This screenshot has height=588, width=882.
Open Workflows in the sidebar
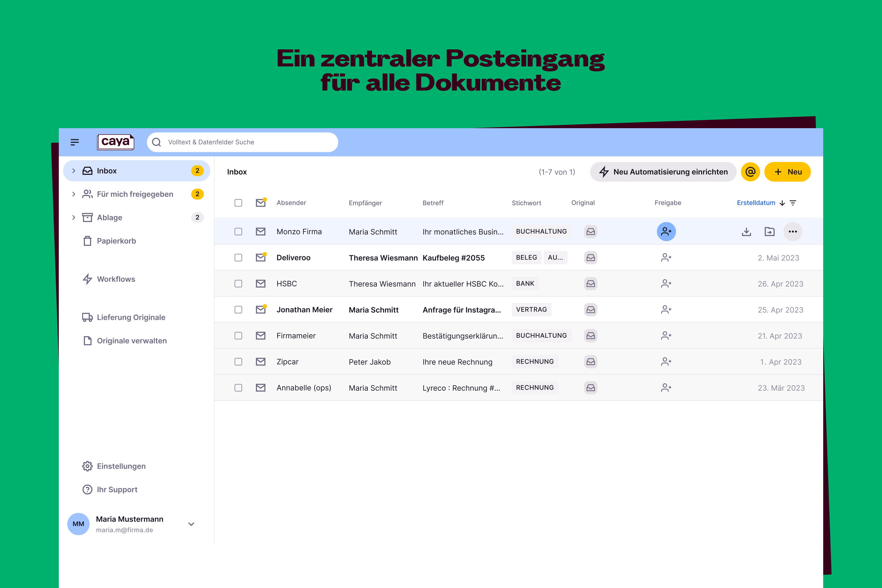[x=116, y=279]
